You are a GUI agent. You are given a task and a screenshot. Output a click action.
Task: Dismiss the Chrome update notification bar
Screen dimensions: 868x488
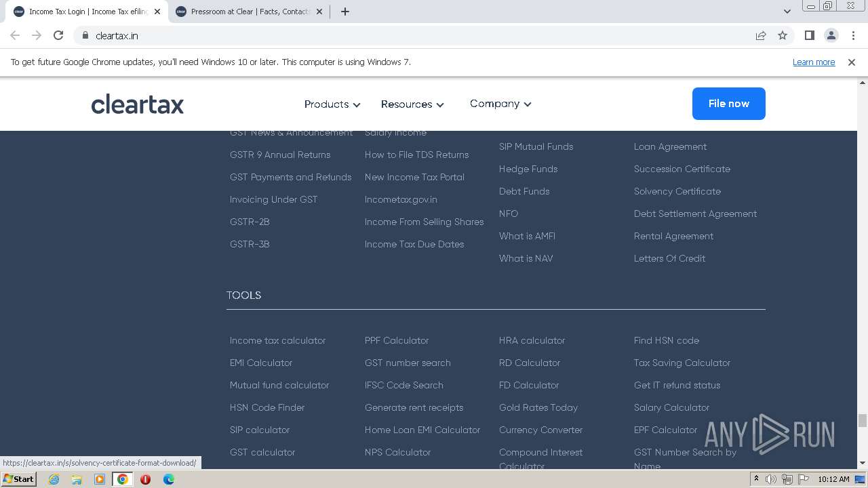852,62
